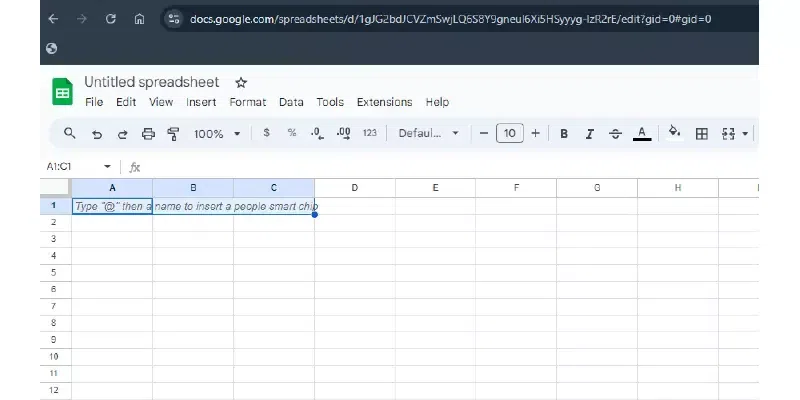The image size is (800, 400).
Task: Star the Untitled spreadsheet
Action: click(x=241, y=83)
